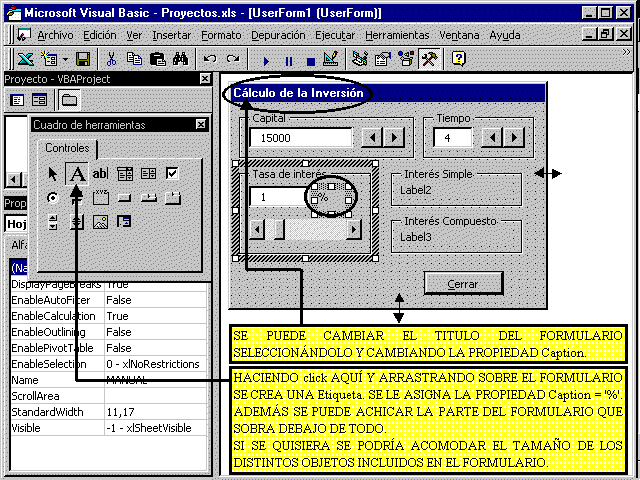Screen dimensions: 640x480
Task: Select the Image tool in toolbox
Action: tap(100, 222)
